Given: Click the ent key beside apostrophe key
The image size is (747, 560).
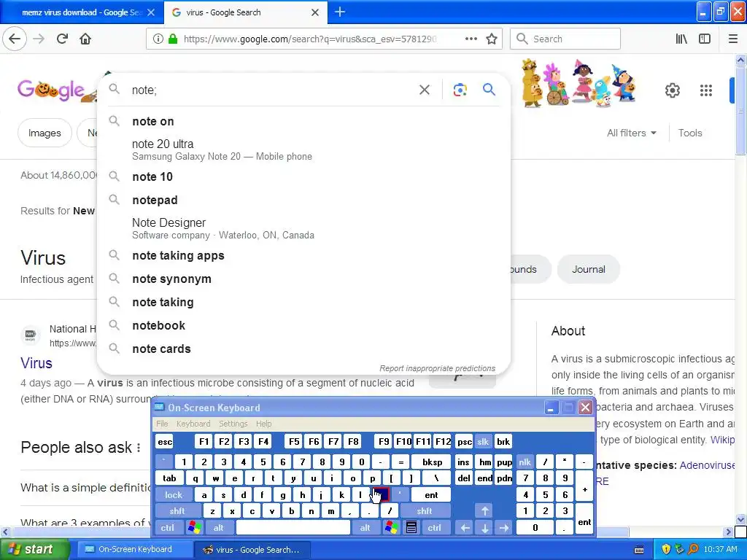Looking at the screenshot, I should point(431,495).
